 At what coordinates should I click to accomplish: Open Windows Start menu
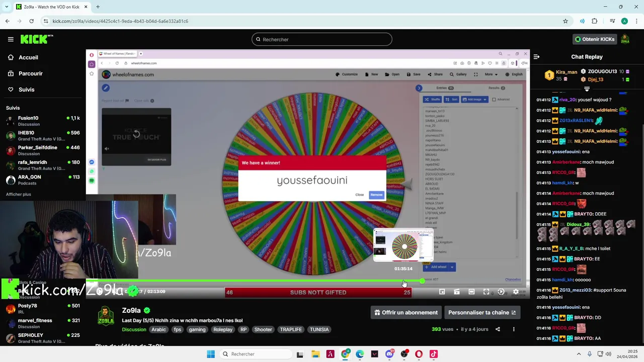pos(211,354)
